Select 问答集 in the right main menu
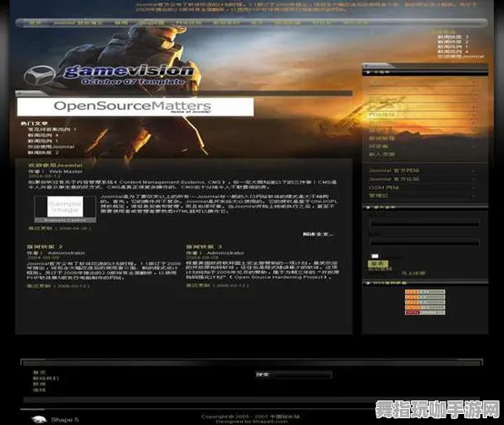 [x=378, y=146]
